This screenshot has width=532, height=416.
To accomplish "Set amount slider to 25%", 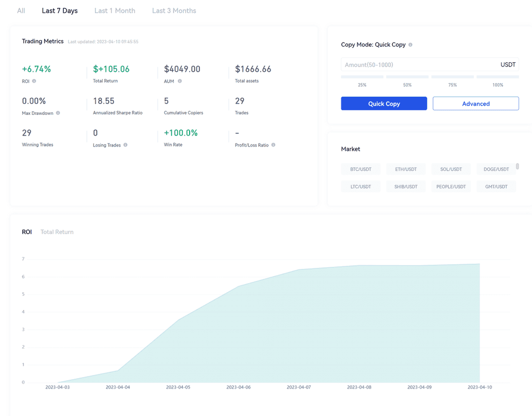I will [362, 77].
